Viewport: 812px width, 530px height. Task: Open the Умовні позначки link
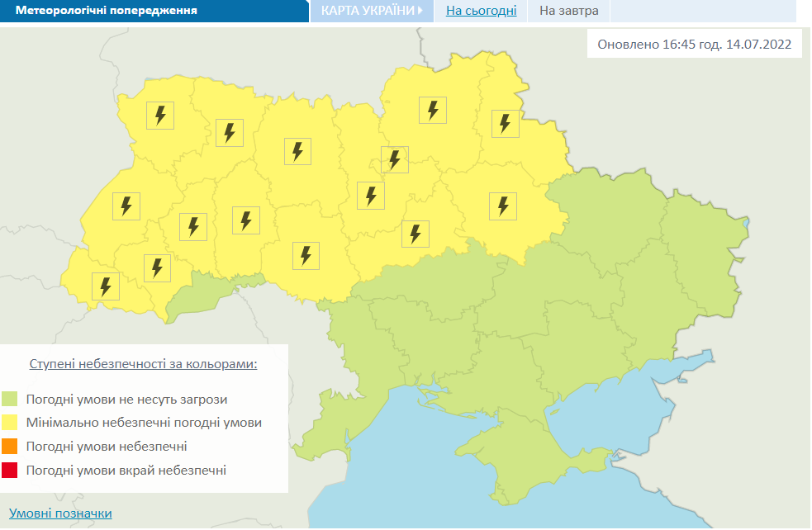[62, 513]
